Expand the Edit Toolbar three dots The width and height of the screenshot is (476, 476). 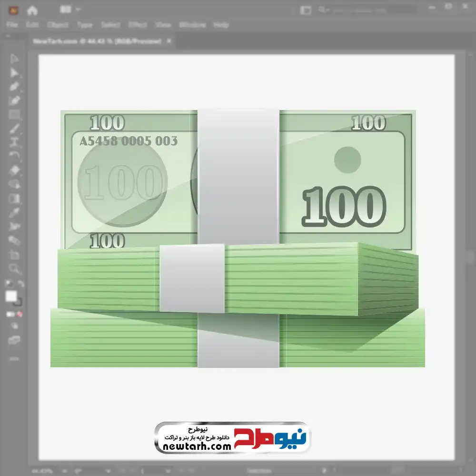tap(14, 358)
